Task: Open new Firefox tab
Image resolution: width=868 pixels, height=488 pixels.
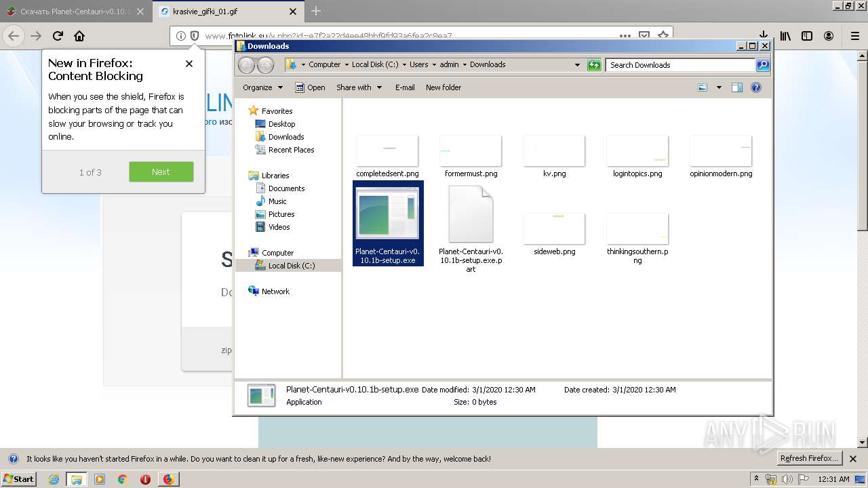Action: click(316, 11)
